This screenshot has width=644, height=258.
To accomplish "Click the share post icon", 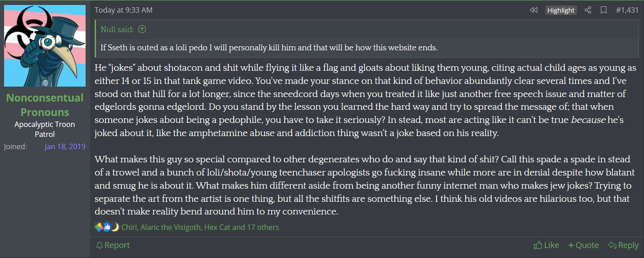I will [x=588, y=10].
